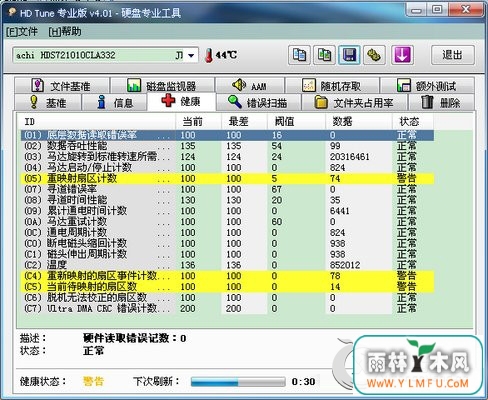
Task: Select row (C2) 温度
Action: click(227, 265)
